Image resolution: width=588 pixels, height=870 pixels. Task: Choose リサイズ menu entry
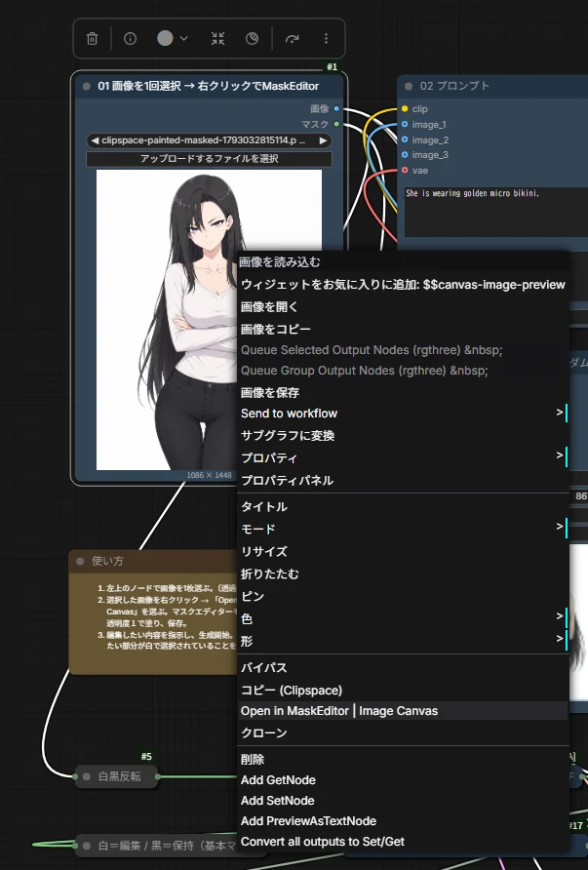click(x=404, y=551)
